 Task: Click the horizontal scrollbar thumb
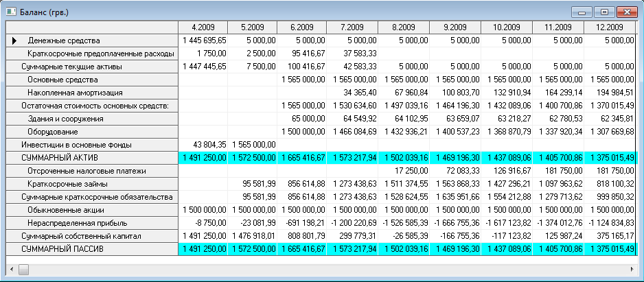[24, 269]
